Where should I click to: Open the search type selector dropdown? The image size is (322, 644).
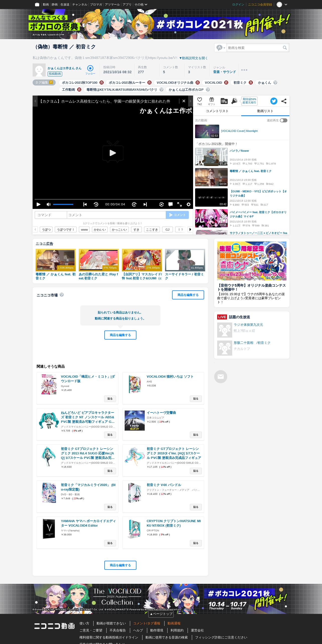pos(221,48)
